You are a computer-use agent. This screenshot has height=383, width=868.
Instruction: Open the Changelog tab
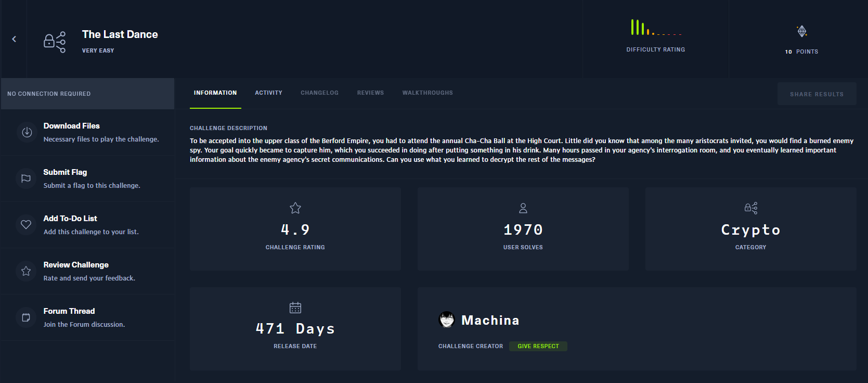[319, 93]
